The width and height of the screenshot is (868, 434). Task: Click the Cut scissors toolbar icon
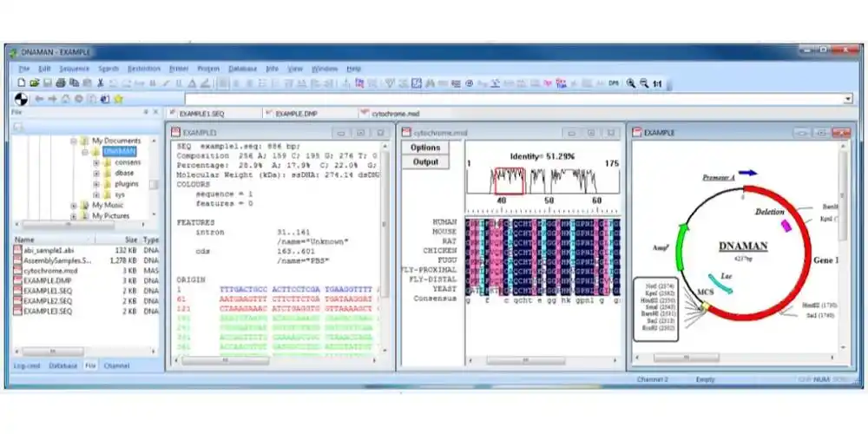(x=100, y=83)
